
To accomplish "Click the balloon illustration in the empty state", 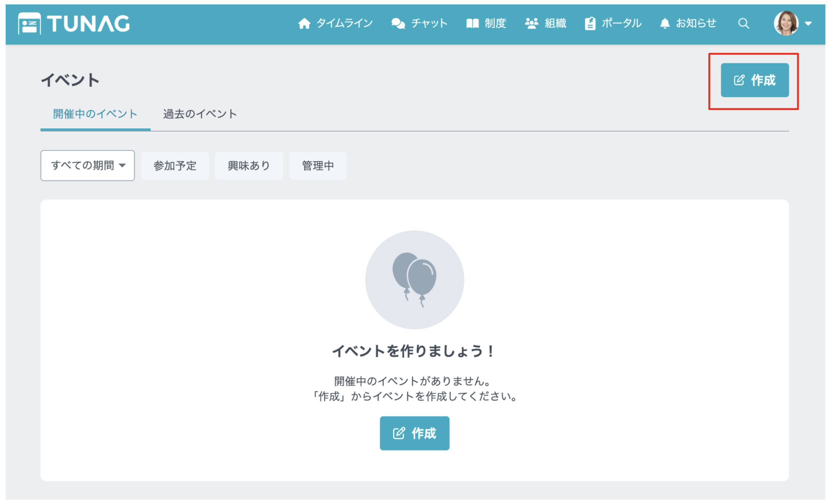I will (x=414, y=280).
